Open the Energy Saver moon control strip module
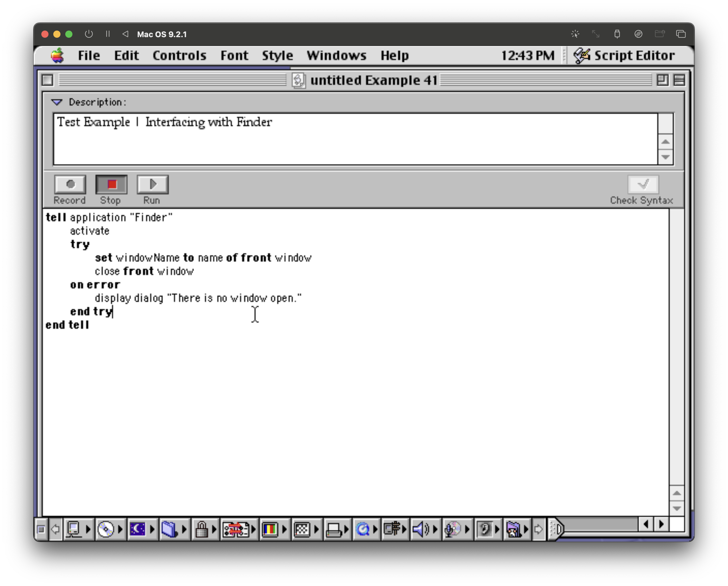 (138, 529)
